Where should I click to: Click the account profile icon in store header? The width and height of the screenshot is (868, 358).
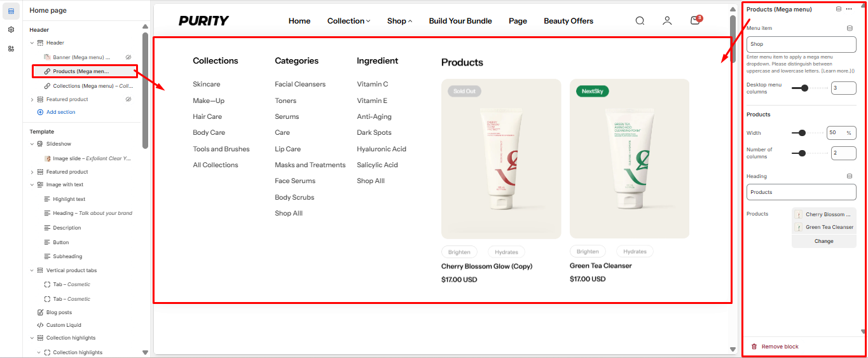pos(667,21)
